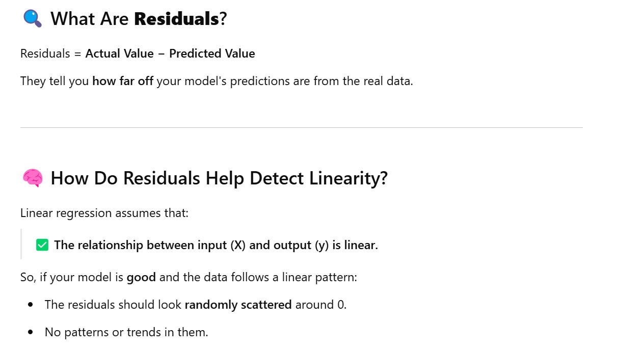Click the bold word Residuals in the first heading
This screenshot has width=644, height=350.
176,19
